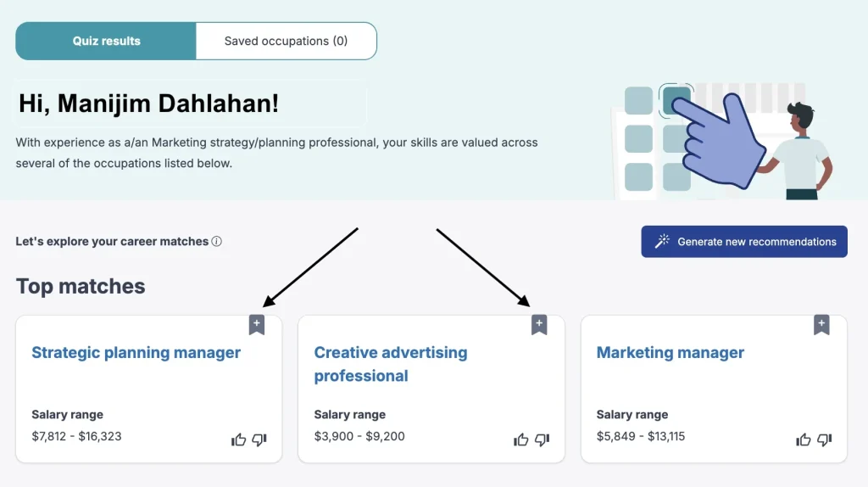This screenshot has height=487, width=868.
Task: Switch to Saved occupations tab
Action: [x=286, y=41]
